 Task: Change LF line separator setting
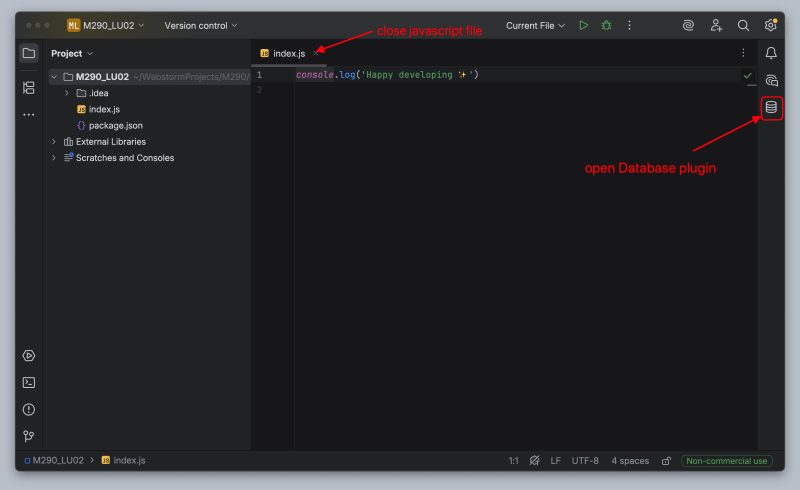pos(555,461)
